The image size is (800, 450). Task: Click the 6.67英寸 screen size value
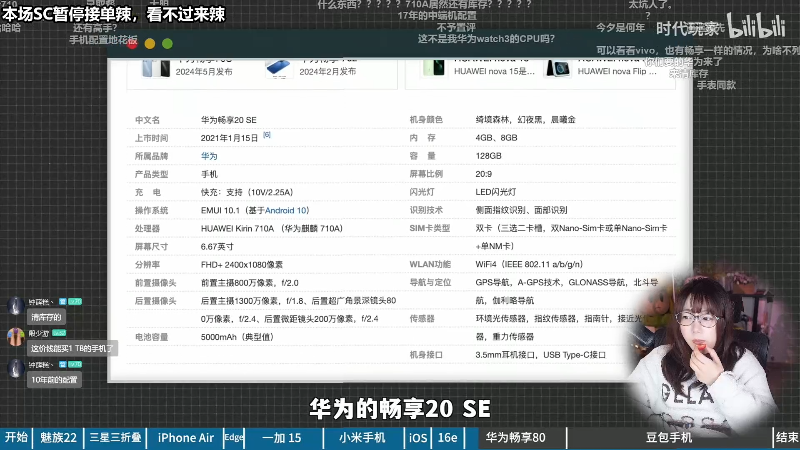[x=217, y=247]
